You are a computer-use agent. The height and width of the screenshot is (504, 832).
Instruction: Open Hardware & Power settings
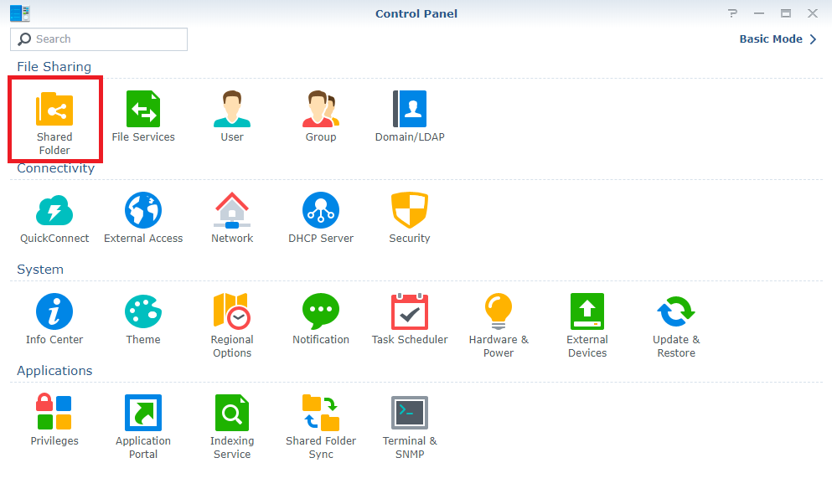499,313
